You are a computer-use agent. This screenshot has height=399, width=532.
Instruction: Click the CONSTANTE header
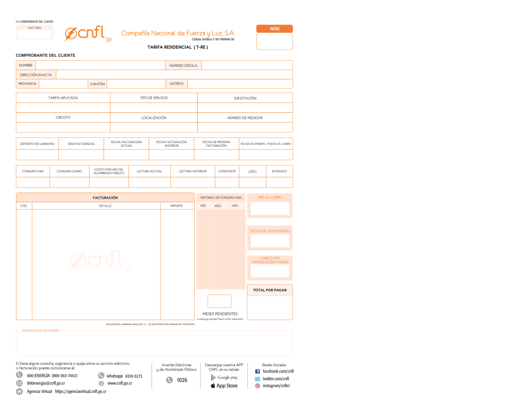point(227,171)
